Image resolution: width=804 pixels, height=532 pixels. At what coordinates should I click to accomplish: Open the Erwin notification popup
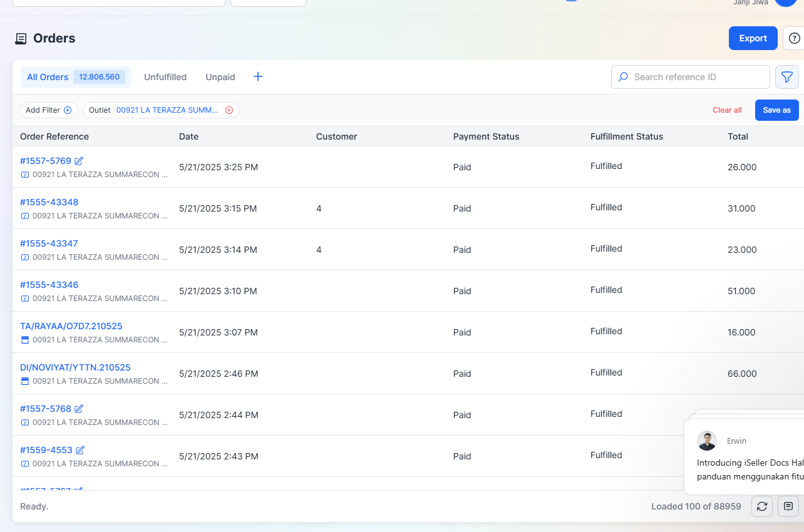click(x=745, y=457)
